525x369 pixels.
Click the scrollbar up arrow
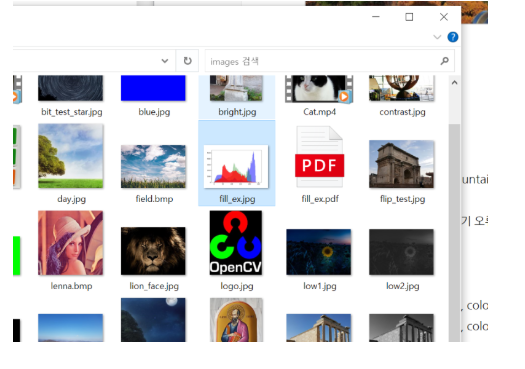coord(454,83)
